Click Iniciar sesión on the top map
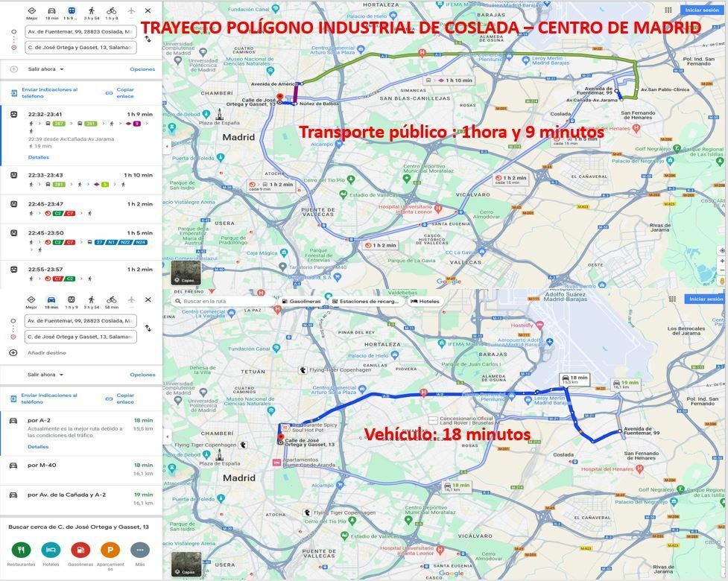This screenshot has width=728, height=581. pyautogui.click(x=701, y=10)
